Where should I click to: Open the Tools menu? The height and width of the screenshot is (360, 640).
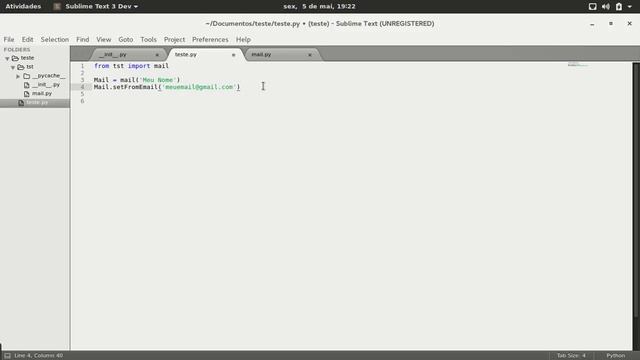pos(149,40)
